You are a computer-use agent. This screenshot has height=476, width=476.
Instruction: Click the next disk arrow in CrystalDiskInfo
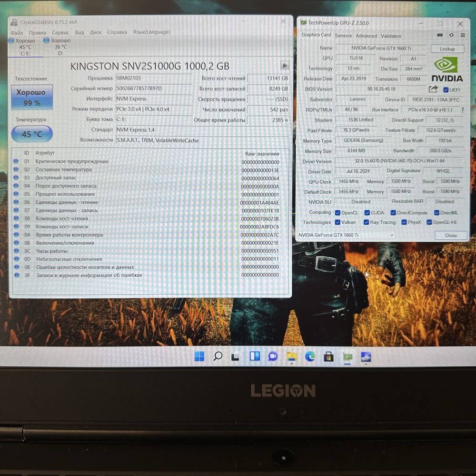pos(285,66)
